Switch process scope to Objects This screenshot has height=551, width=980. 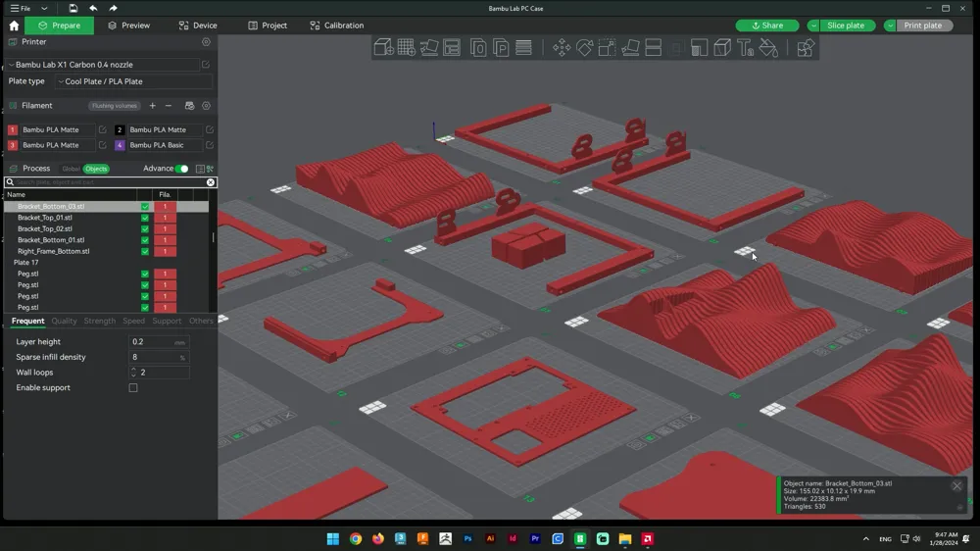point(96,169)
